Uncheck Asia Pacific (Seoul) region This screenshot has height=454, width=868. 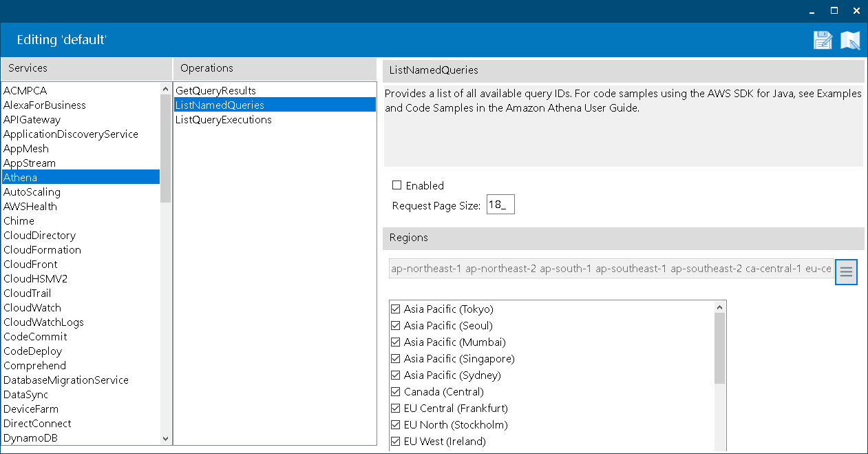(395, 326)
